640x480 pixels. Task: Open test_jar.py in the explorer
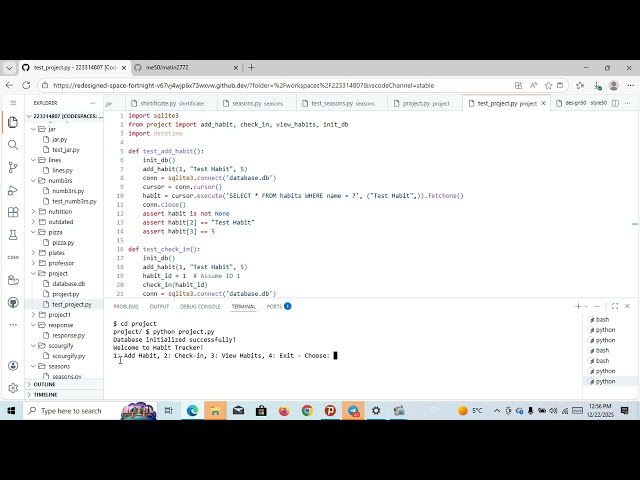[x=66, y=150]
